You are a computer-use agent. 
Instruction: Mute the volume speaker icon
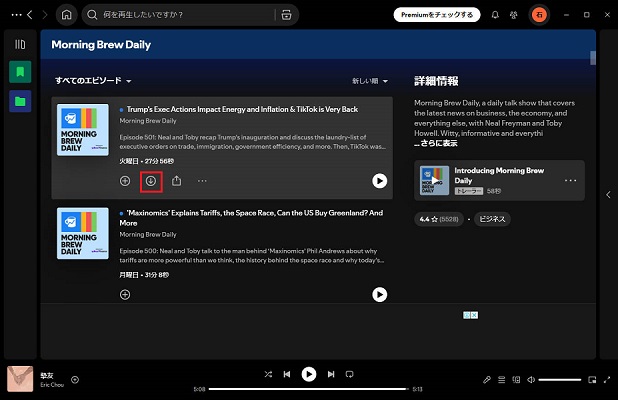(531, 380)
